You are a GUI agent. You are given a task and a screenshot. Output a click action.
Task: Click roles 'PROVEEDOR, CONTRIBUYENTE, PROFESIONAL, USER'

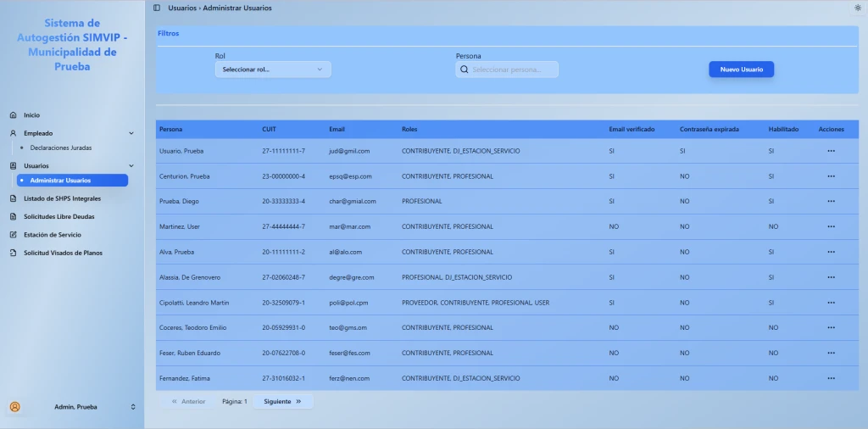coord(476,303)
